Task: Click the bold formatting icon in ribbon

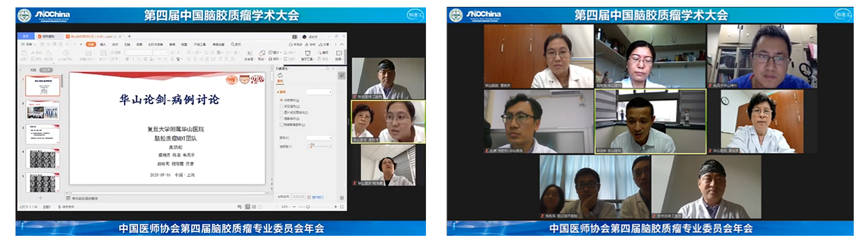Action: [127, 59]
